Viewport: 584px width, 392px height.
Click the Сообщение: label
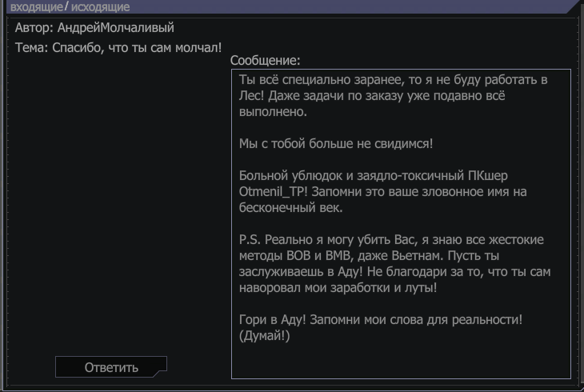pos(265,60)
